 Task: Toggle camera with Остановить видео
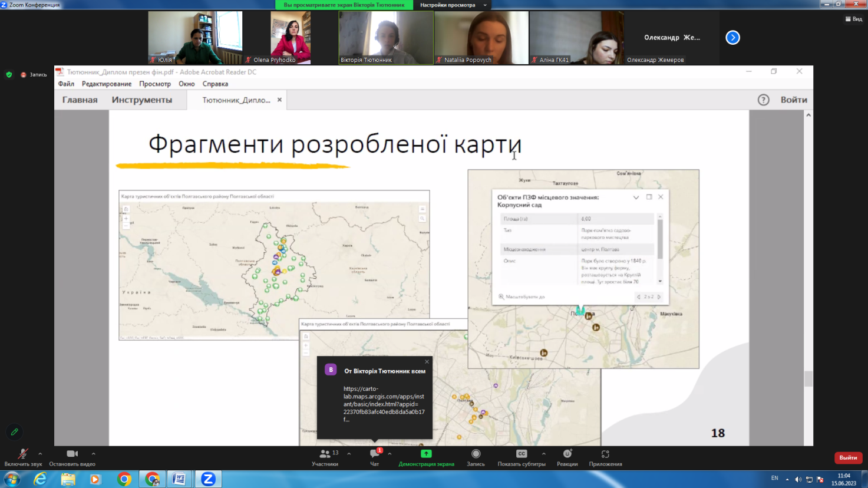(72, 454)
